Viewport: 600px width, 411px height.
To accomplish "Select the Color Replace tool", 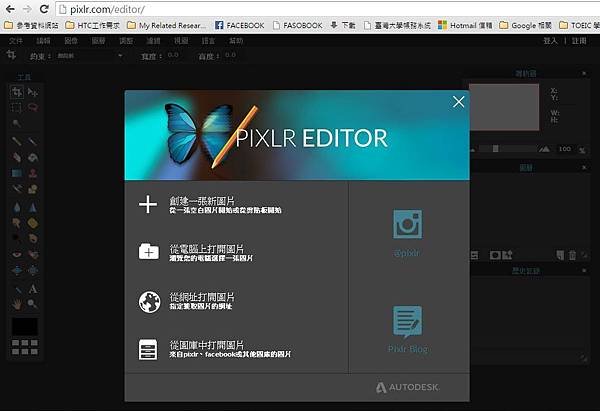I will point(16,189).
